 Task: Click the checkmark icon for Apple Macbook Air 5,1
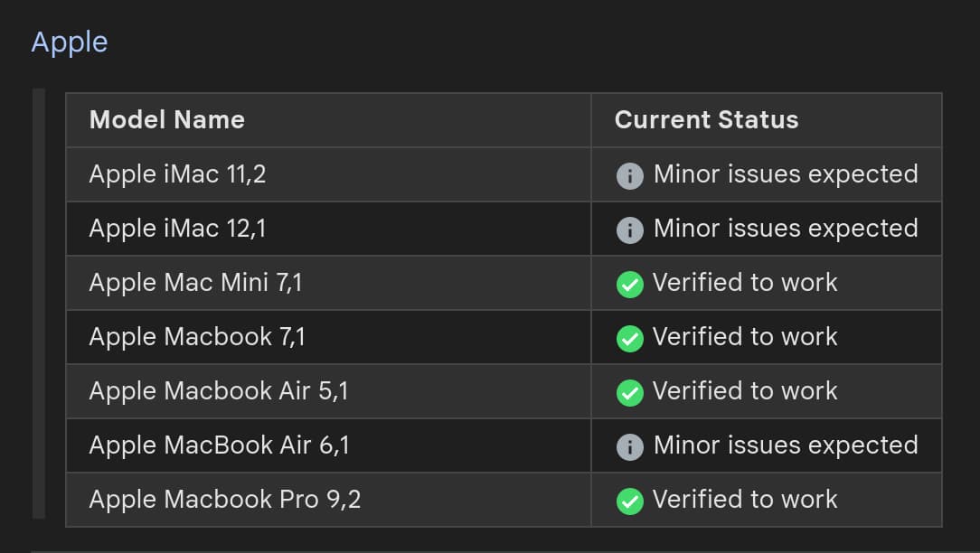[x=629, y=392]
